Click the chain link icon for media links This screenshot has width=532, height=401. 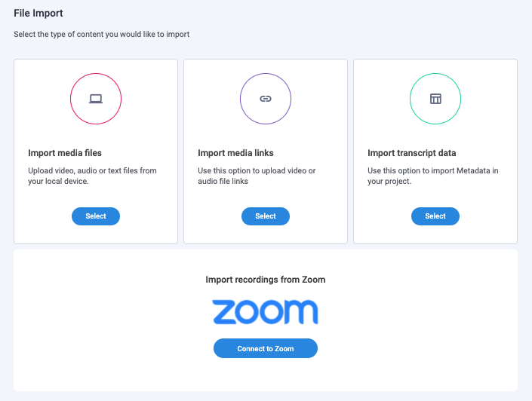point(266,99)
